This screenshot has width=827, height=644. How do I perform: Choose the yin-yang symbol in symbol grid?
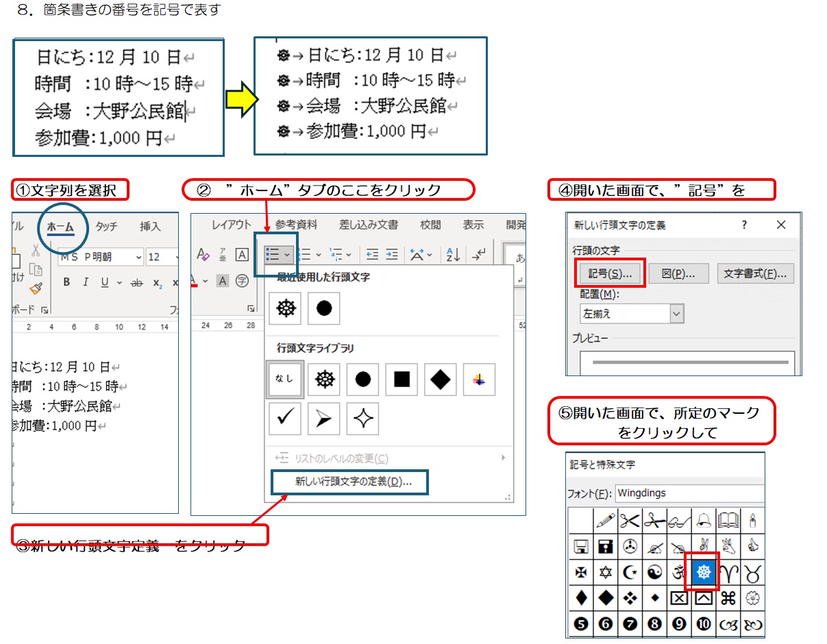pos(654,571)
